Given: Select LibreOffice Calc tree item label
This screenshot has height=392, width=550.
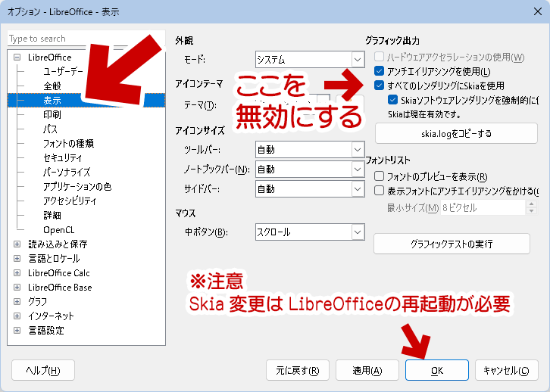Looking at the screenshot, I should coord(59,273).
